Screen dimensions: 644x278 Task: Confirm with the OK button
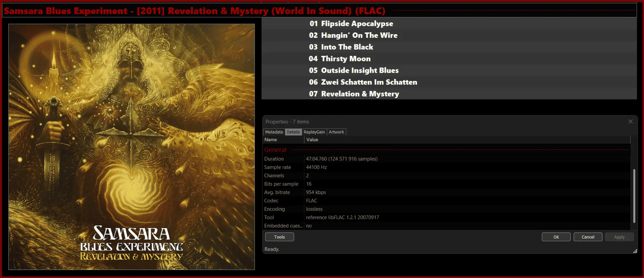(556, 237)
